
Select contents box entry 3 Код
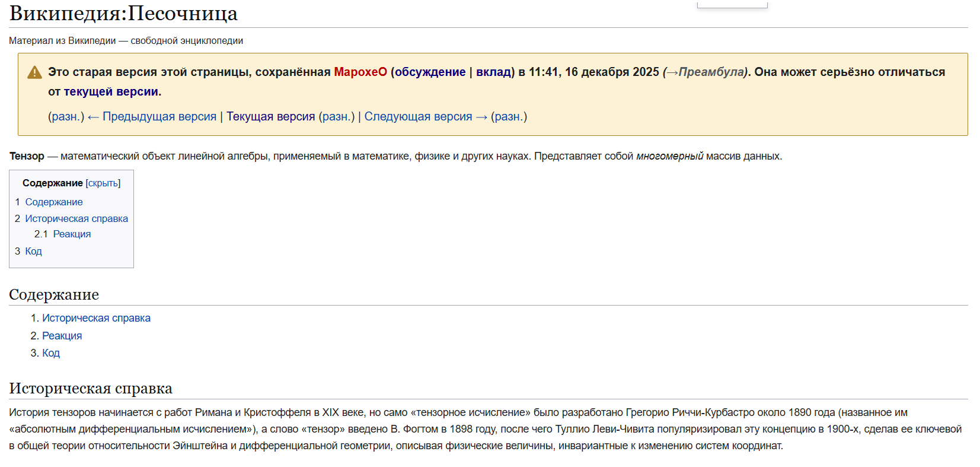coord(33,252)
